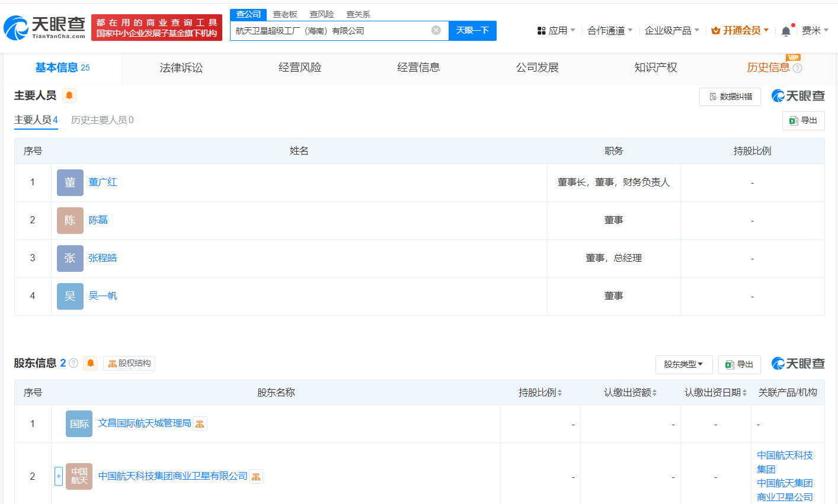Click the alert bell beside 股东信息 heading
The width and height of the screenshot is (838, 504).
coord(91,363)
